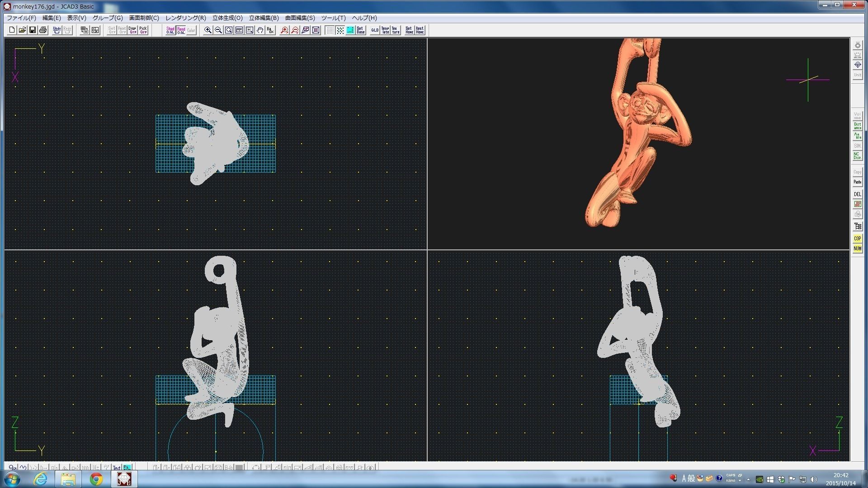Click the Distance measure icon
The image size is (868, 488).
click(x=857, y=126)
